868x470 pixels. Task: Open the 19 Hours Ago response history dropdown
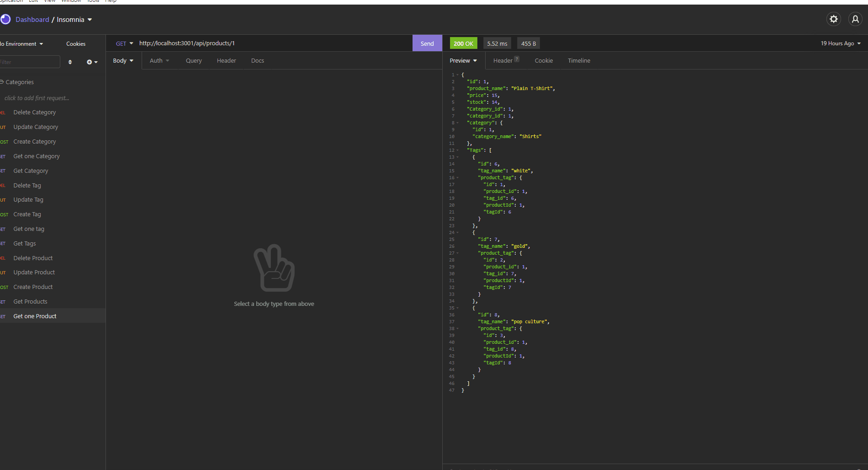840,43
